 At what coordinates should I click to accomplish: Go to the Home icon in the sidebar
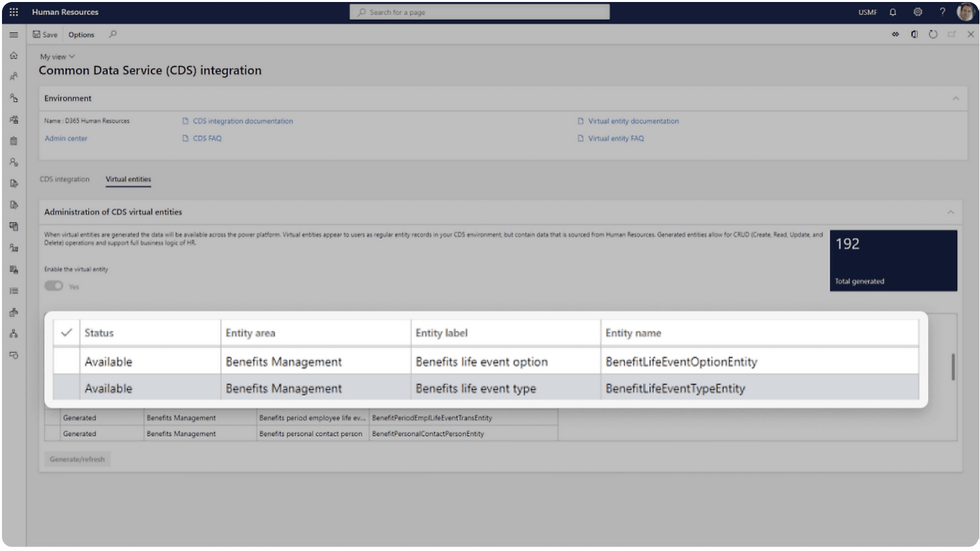pyautogui.click(x=13, y=56)
